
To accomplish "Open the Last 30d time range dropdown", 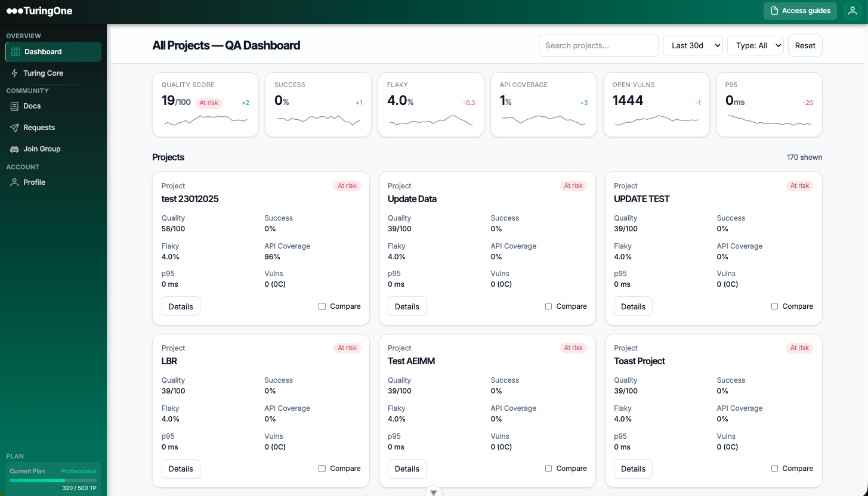I will (x=693, y=46).
